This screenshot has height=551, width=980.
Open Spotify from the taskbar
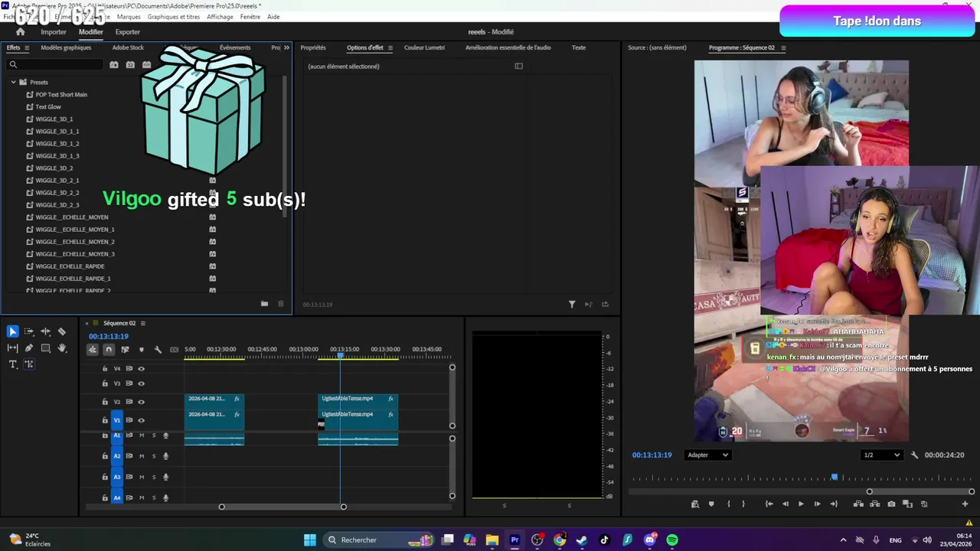tap(672, 540)
